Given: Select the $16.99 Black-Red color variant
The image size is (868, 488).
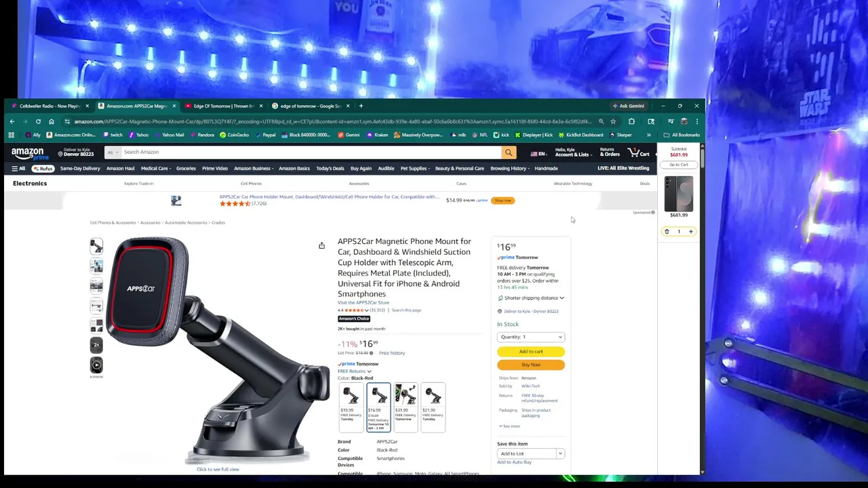Looking at the screenshot, I should point(378,407).
